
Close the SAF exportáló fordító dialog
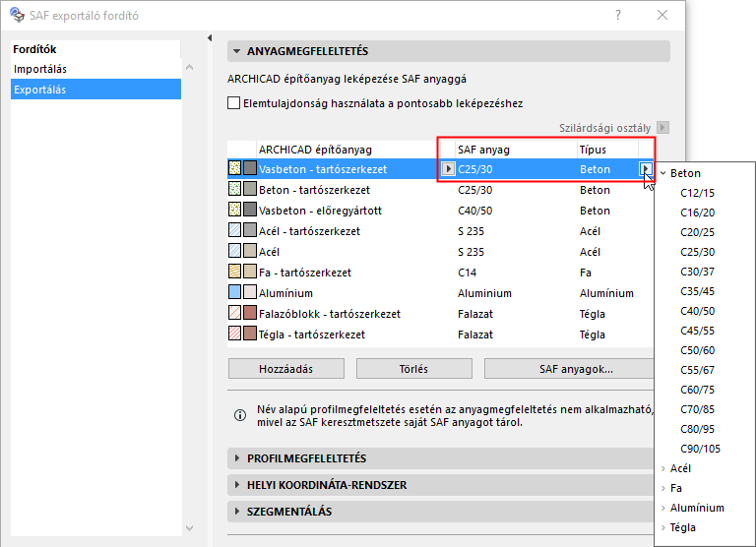662,15
